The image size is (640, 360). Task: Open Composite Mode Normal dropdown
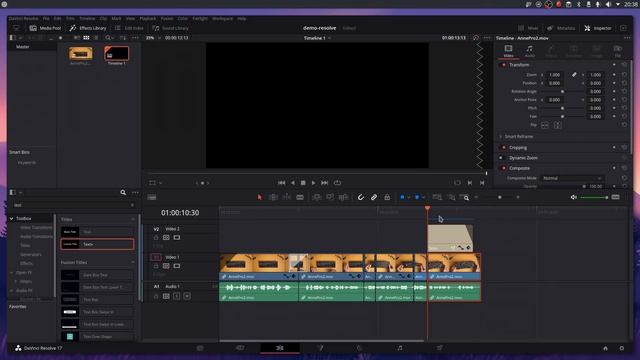coord(572,178)
